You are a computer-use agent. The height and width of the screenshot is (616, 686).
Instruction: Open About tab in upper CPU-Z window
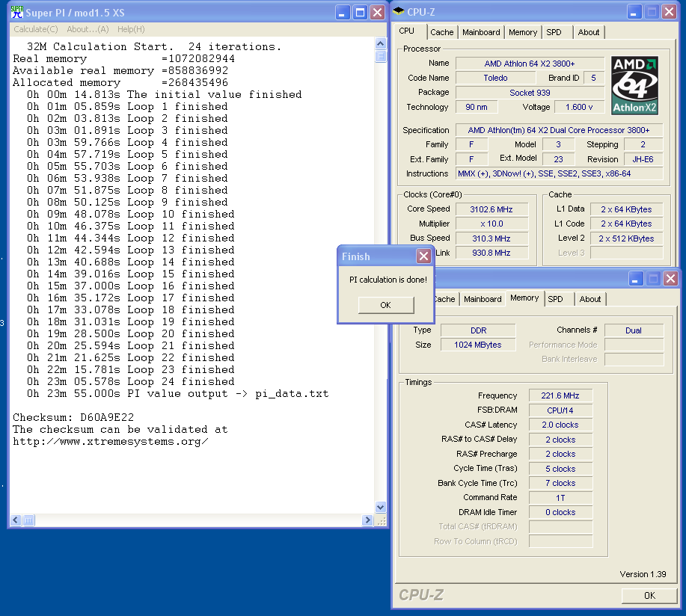pos(589,32)
